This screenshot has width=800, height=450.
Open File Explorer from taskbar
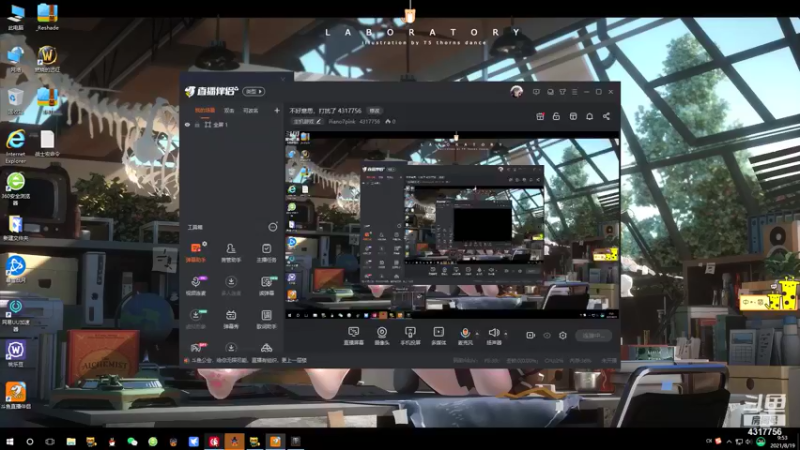71,441
